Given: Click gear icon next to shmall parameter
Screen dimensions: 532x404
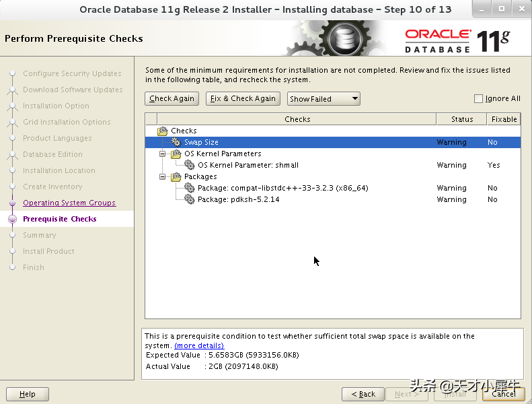Looking at the screenshot, I should pos(189,165).
